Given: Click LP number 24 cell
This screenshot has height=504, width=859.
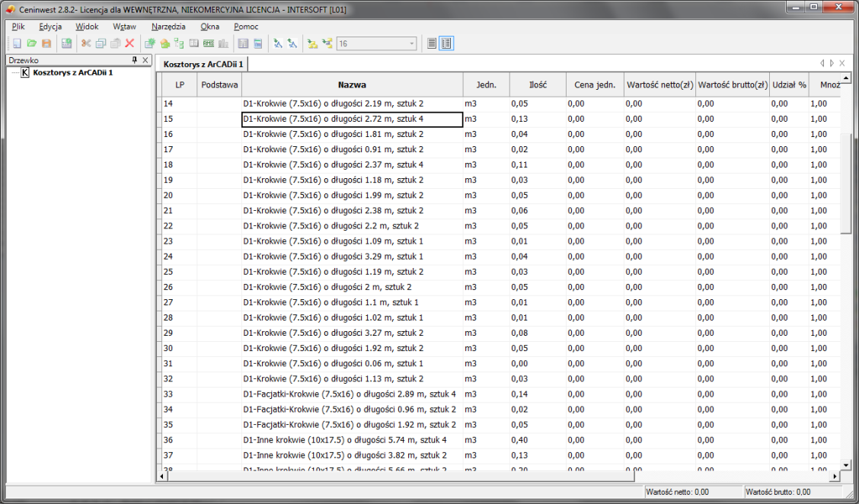Looking at the screenshot, I should coord(180,257).
